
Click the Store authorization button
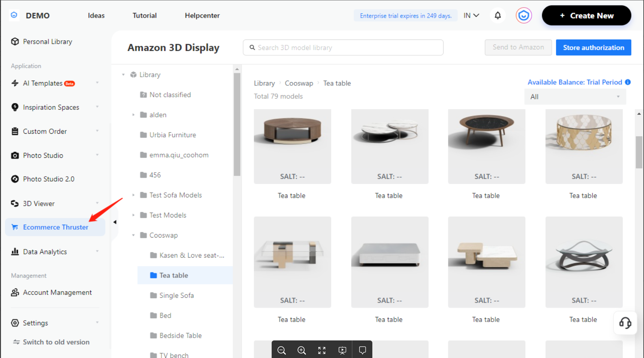coord(593,47)
